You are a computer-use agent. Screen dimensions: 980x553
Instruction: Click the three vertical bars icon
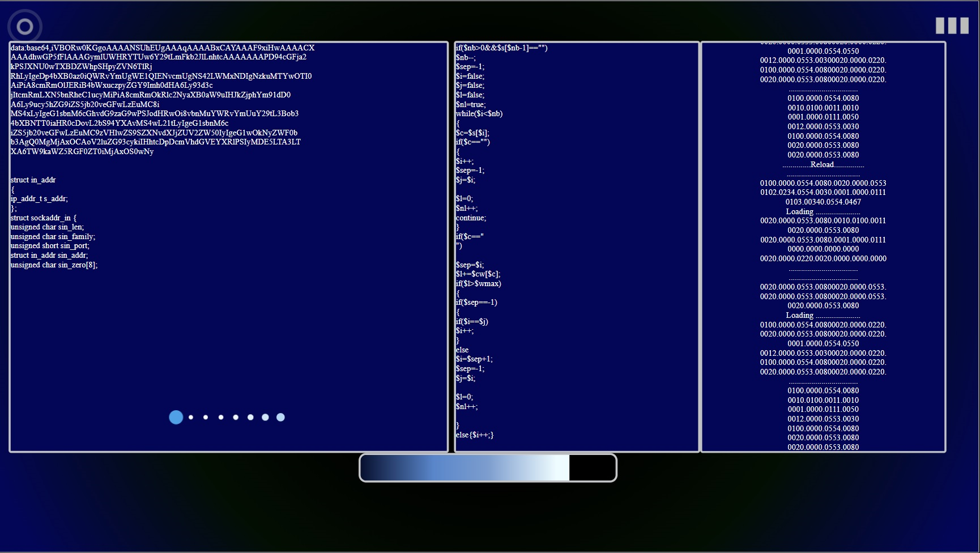pyautogui.click(x=952, y=25)
